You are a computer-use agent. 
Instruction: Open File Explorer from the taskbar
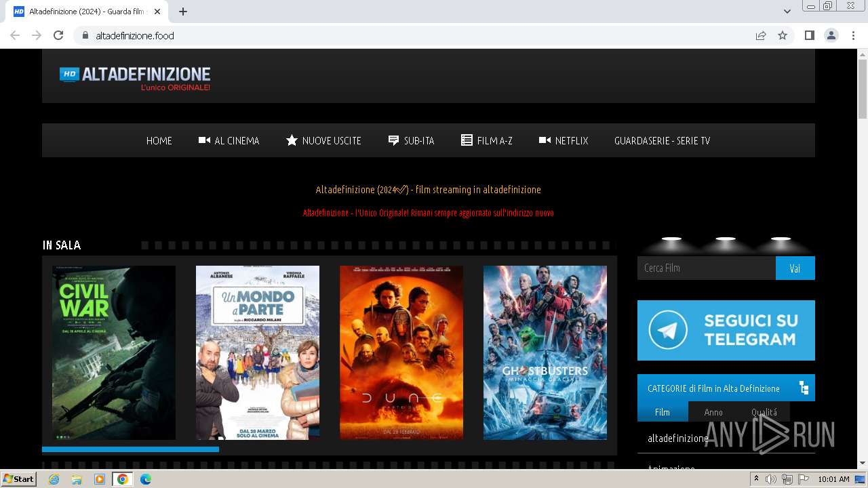coord(77,479)
